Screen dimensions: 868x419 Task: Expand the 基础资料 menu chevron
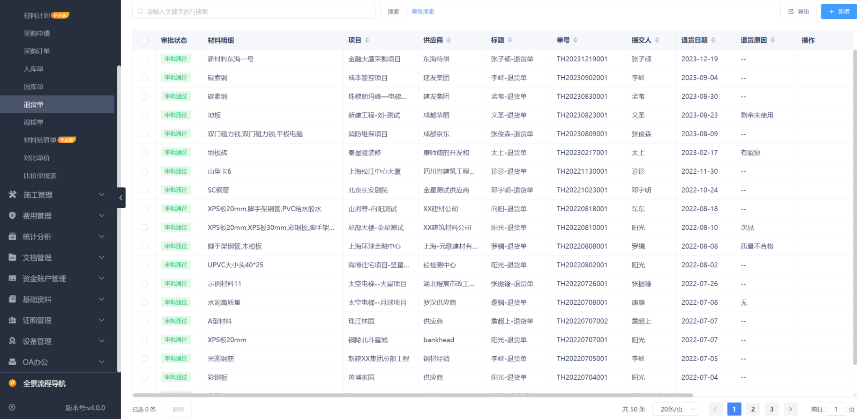[x=102, y=299]
